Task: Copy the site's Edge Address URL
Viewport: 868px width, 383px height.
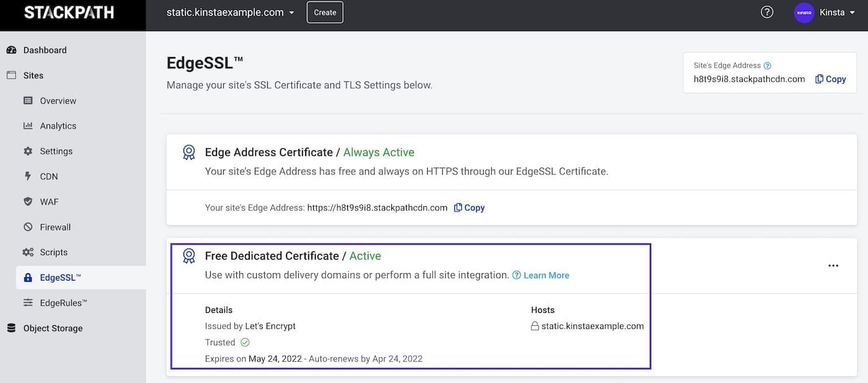Action: tap(469, 207)
